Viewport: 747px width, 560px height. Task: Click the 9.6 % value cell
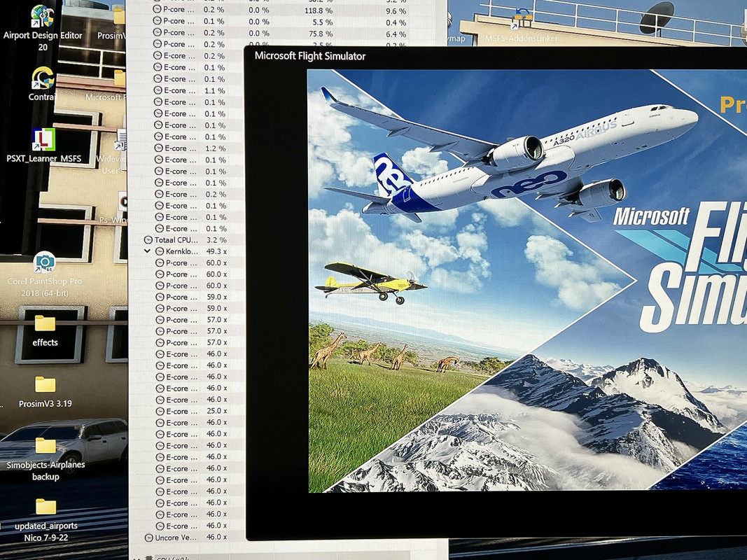pos(396,11)
